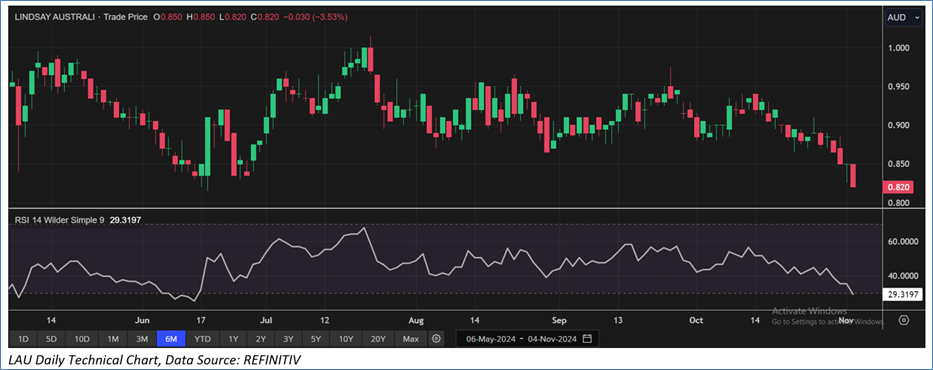Switch to the 1M range
Image resolution: width=933 pixels, height=370 pixels.
(113, 339)
